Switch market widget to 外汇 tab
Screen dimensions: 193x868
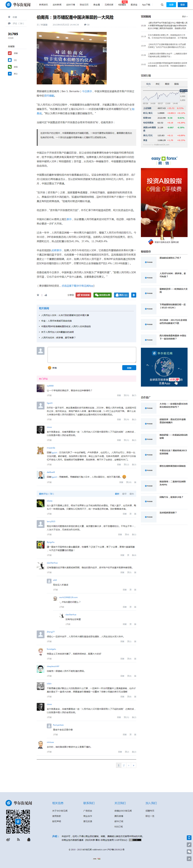(x=158, y=84)
